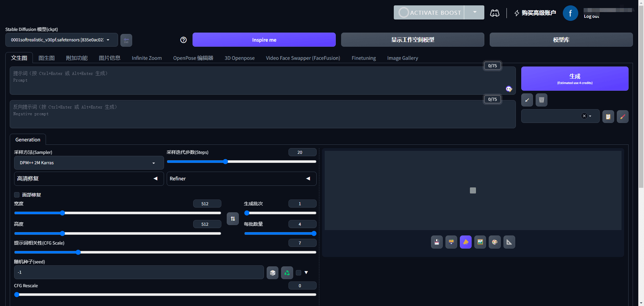644x306 pixels.
Task: Click the artist palette send-to-inpaint icon
Action: tap(494, 242)
